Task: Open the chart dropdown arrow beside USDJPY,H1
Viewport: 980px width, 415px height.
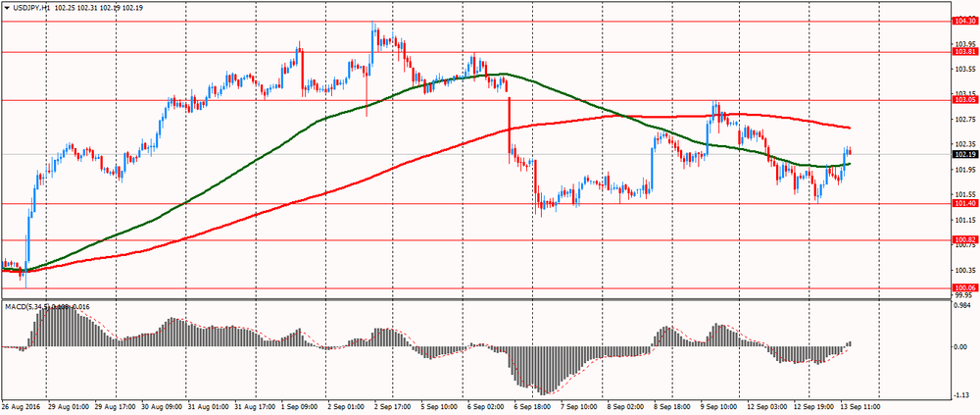Action: coord(6,10)
